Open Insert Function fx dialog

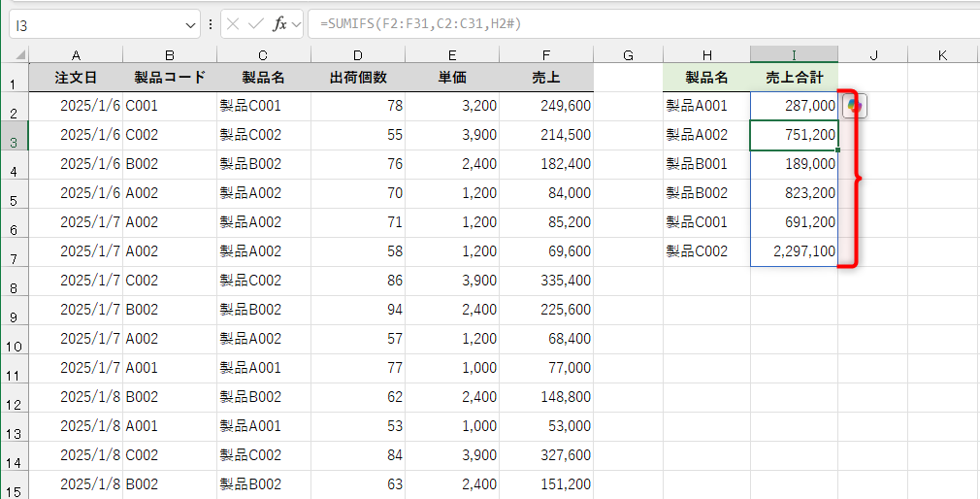click(x=279, y=24)
